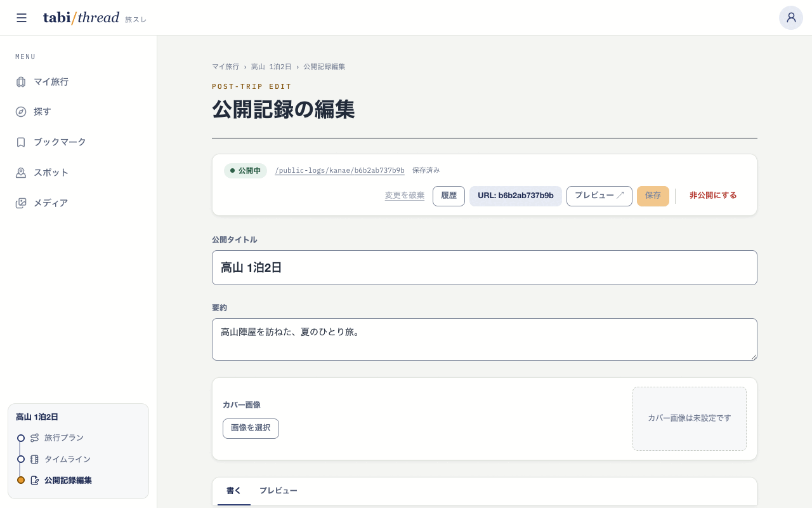Click the notebook icon beside タイムライン
812x508 pixels.
pos(35,459)
